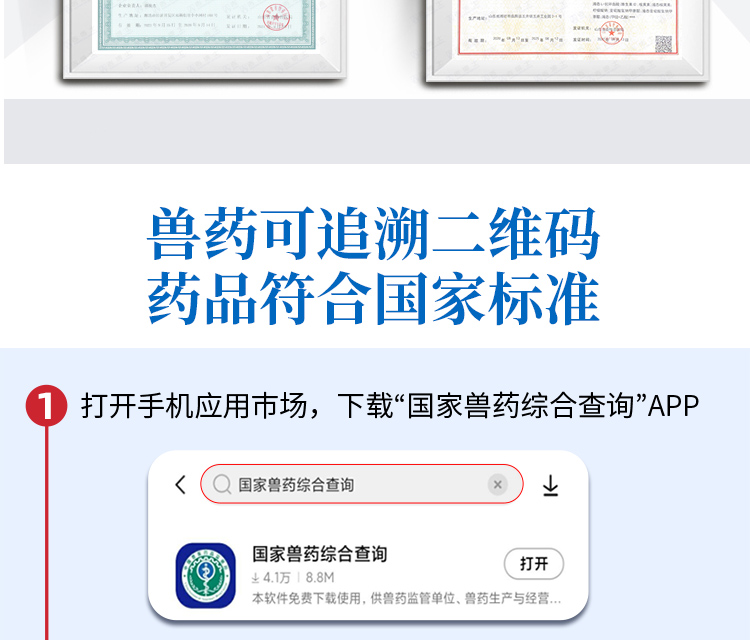Click the magnifier icon in the search field
Viewport: 750px width, 640px height.
222,484
